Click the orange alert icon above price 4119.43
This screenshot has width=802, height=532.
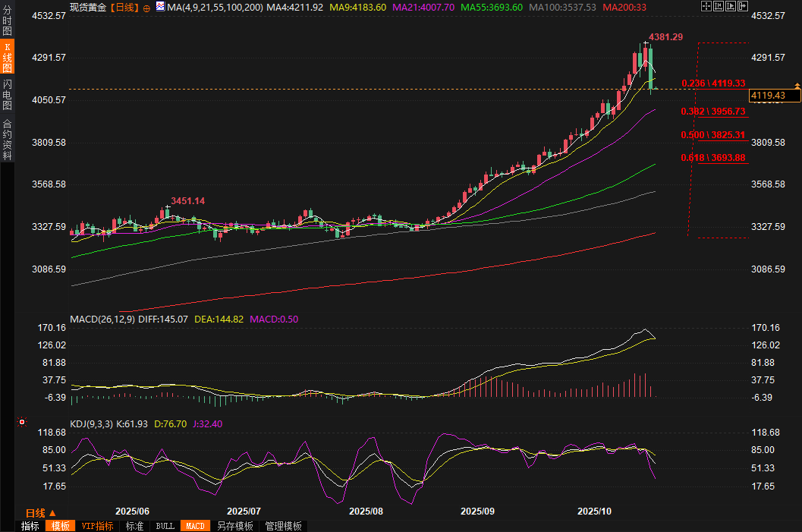point(796,84)
